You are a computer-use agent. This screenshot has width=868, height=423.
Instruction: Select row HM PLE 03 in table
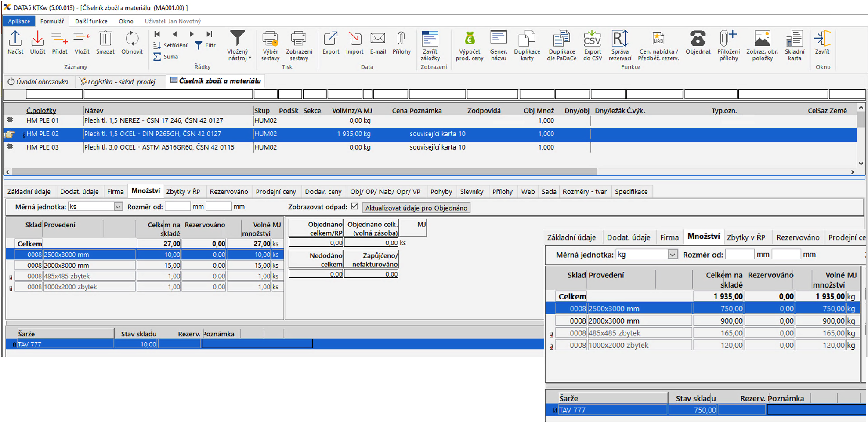coord(42,147)
